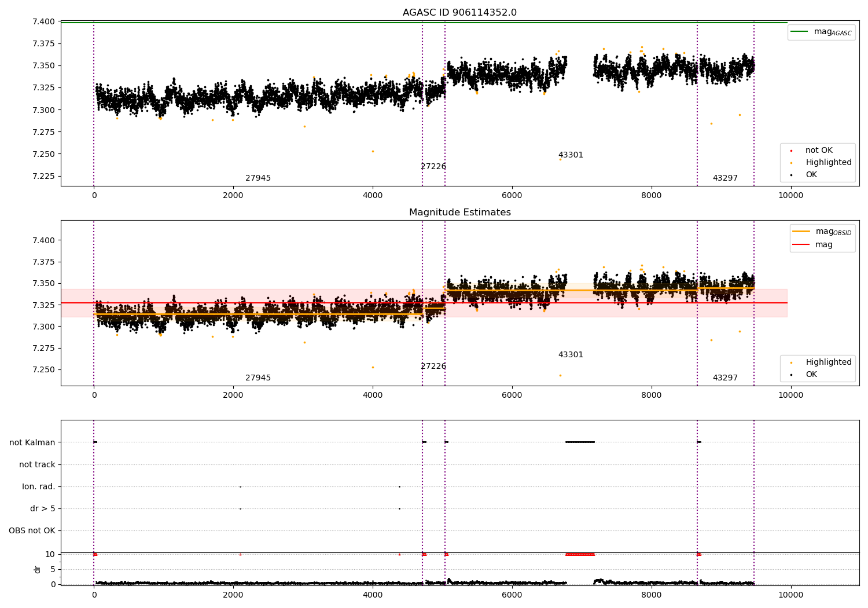Click the red 'mag' legend entry in Magnitude Estimates
This screenshot has width=868, height=608.
[x=823, y=244]
